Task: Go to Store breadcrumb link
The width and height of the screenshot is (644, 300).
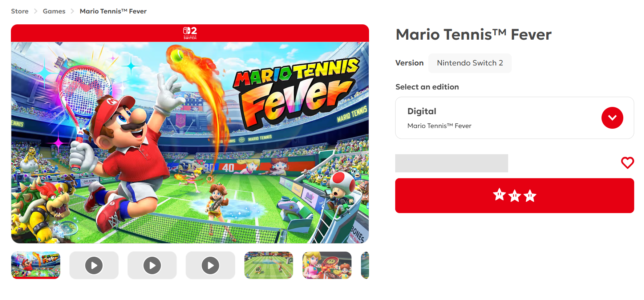Action: 20,11
